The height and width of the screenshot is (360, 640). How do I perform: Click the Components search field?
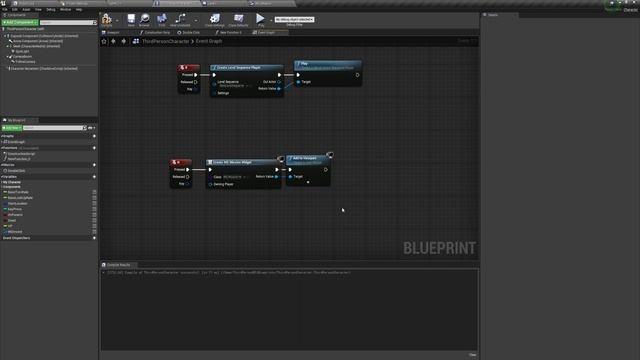click(68, 22)
